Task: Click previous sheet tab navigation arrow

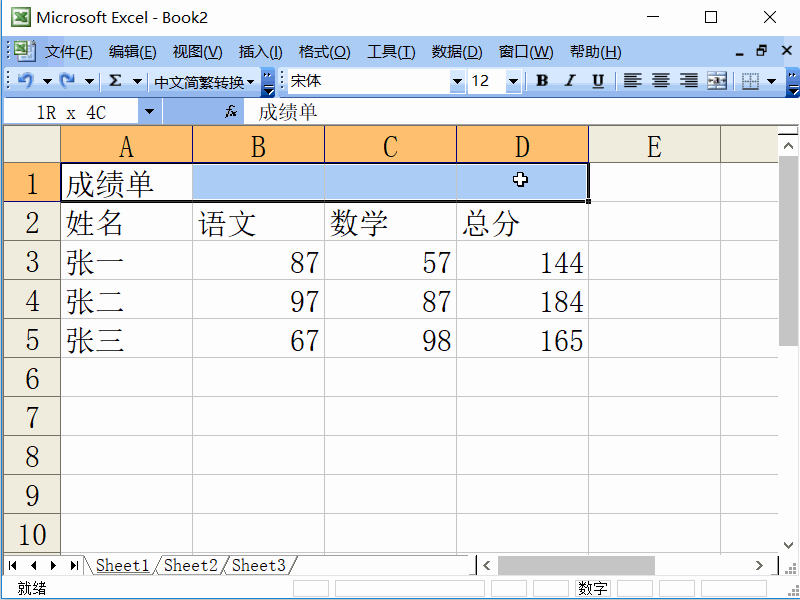Action: pyautogui.click(x=34, y=565)
